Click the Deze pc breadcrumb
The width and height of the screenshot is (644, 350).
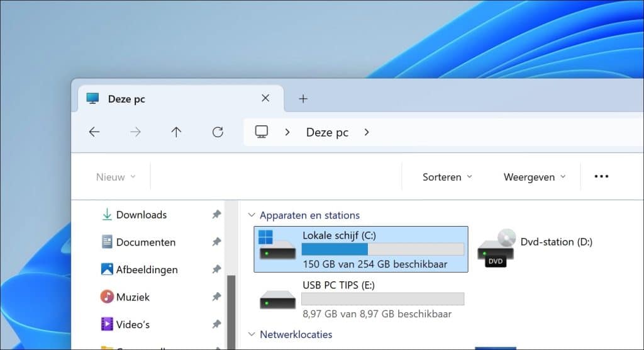coord(327,132)
